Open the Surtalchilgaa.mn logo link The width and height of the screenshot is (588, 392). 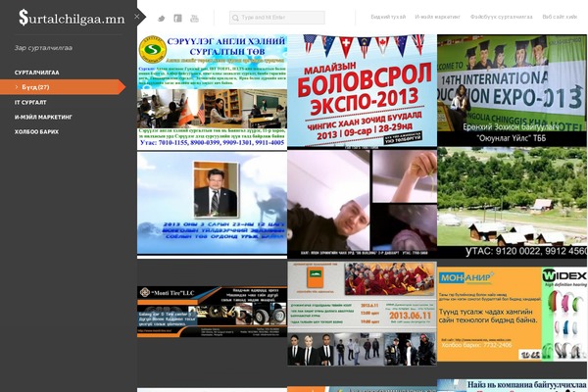pos(72,18)
